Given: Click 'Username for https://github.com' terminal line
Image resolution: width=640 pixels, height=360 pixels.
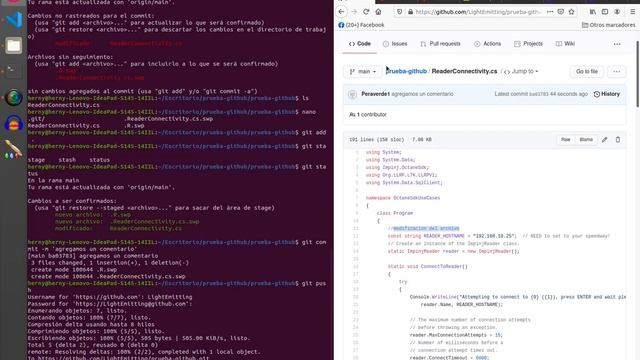Looking at the screenshot, I should (x=110, y=297).
